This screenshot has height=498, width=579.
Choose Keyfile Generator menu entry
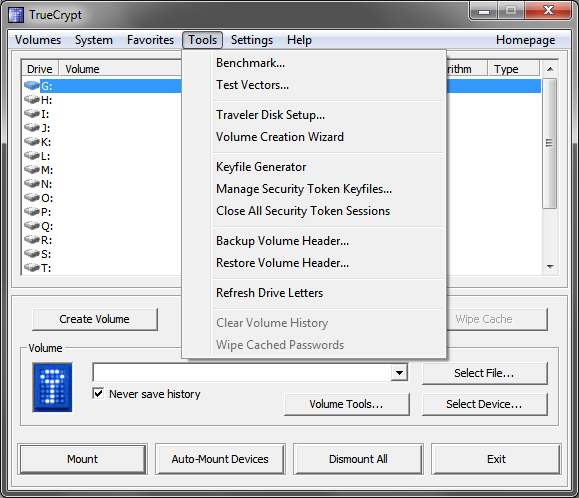261,167
